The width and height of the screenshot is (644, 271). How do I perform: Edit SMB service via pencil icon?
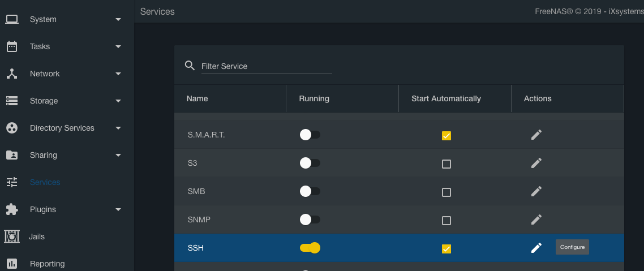point(536,191)
